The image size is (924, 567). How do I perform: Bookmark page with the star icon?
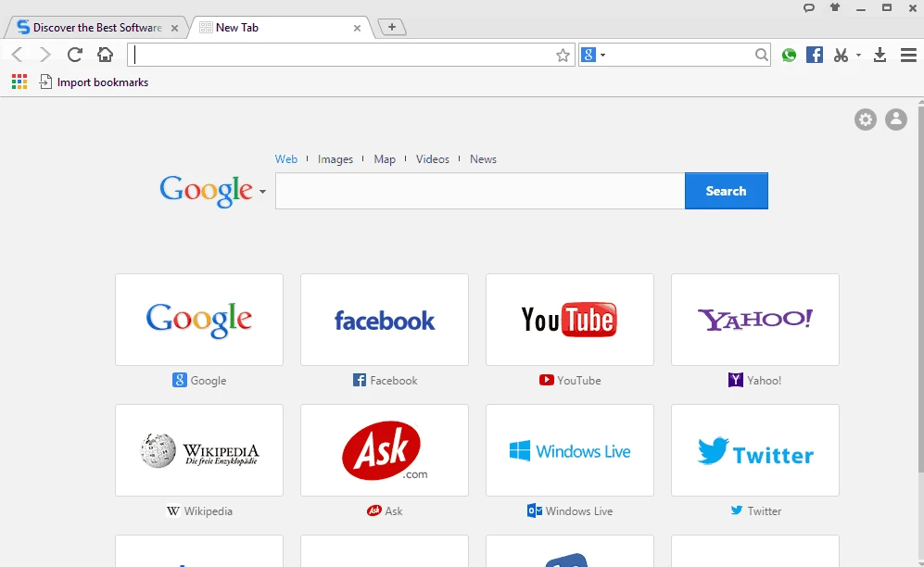pos(563,56)
